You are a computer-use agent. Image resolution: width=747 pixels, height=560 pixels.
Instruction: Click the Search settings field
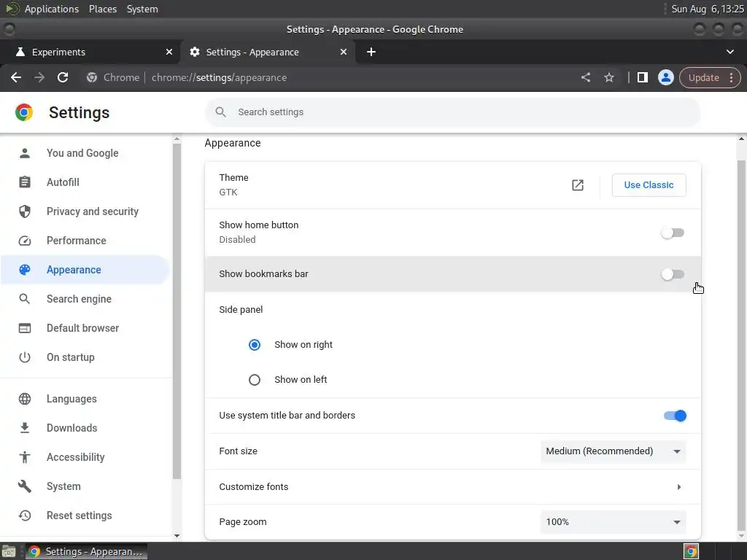point(452,112)
